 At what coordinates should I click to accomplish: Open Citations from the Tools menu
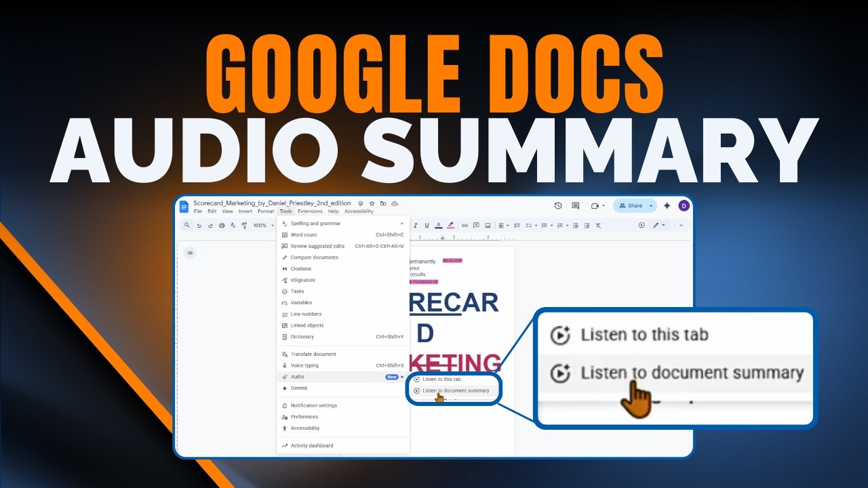coord(343,268)
